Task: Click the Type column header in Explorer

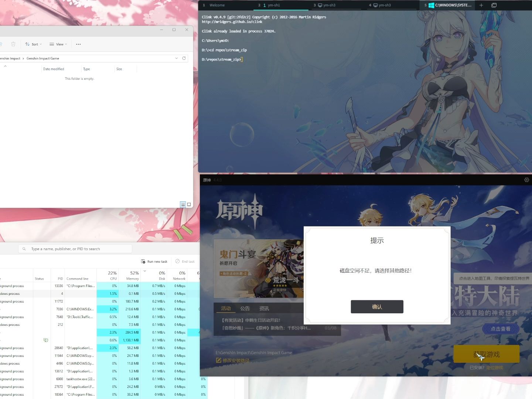Action: click(x=86, y=69)
